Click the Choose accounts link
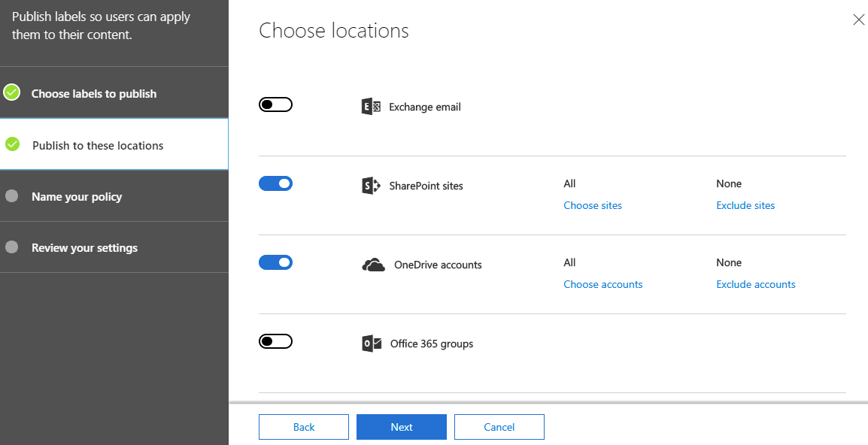Screen dimensions: 868x445 click(x=602, y=284)
